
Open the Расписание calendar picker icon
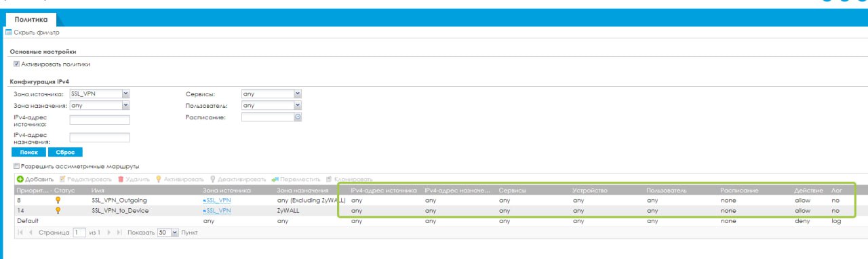click(x=297, y=117)
